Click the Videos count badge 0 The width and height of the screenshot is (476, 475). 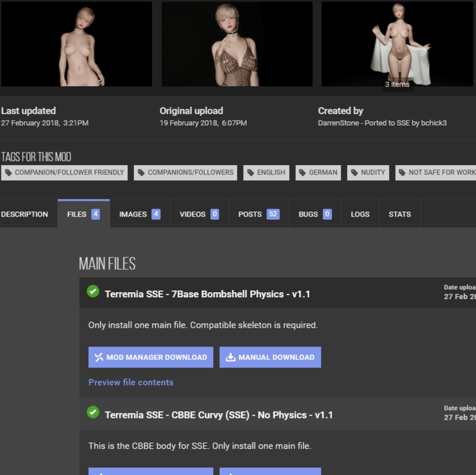[215, 214]
